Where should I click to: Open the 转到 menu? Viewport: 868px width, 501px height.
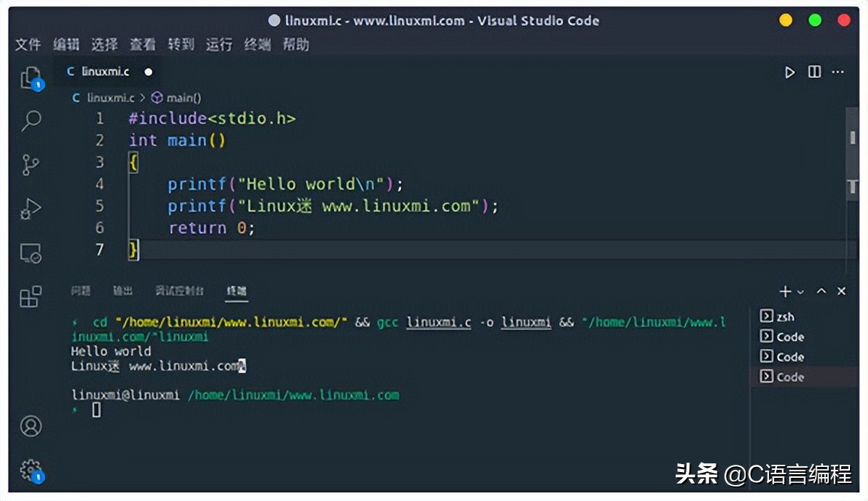(x=181, y=45)
